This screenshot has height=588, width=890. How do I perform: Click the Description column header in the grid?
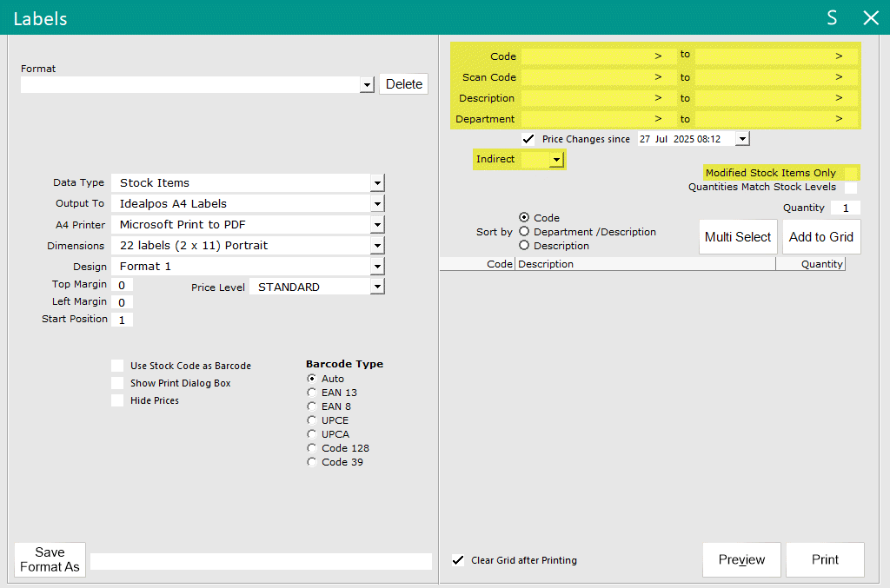(646, 264)
